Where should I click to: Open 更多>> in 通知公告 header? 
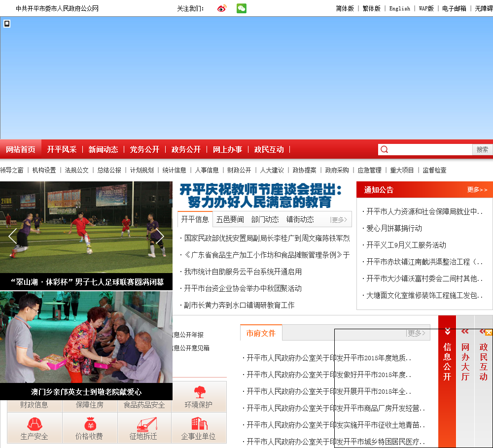pos(477,190)
